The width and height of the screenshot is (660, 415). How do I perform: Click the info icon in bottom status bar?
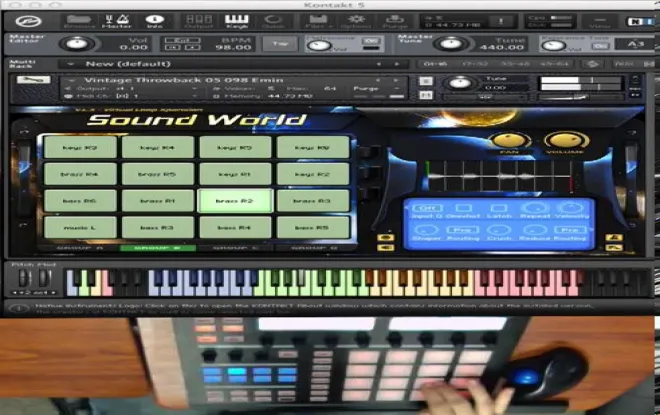pyautogui.click(x=18, y=309)
